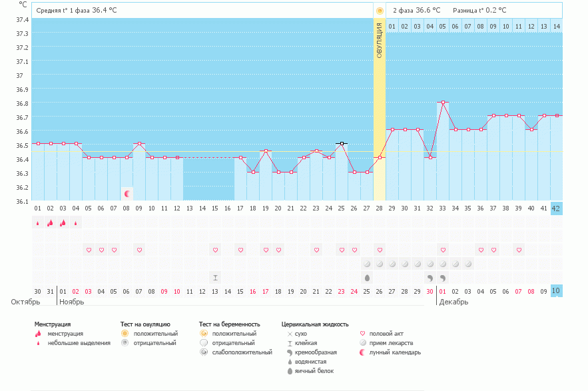The width and height of the screenshot is (588, 391).
Task: Select the 36.8 temperature point on day 33
Action: pyautogui.click(x=443, y=102)
